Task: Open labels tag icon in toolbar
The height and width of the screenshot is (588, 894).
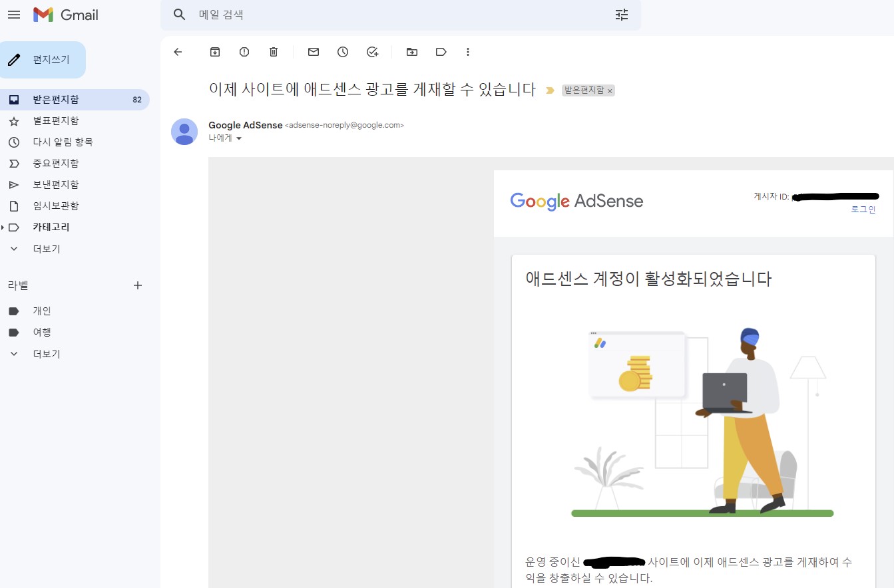Action: point(441,52)
